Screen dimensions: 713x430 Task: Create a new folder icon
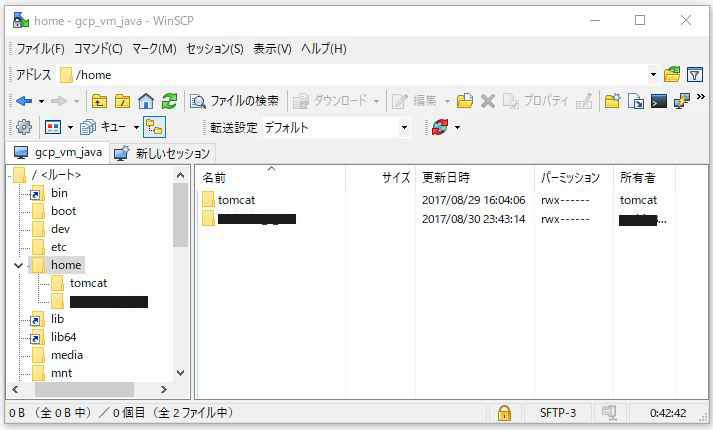tap(613, 101)
